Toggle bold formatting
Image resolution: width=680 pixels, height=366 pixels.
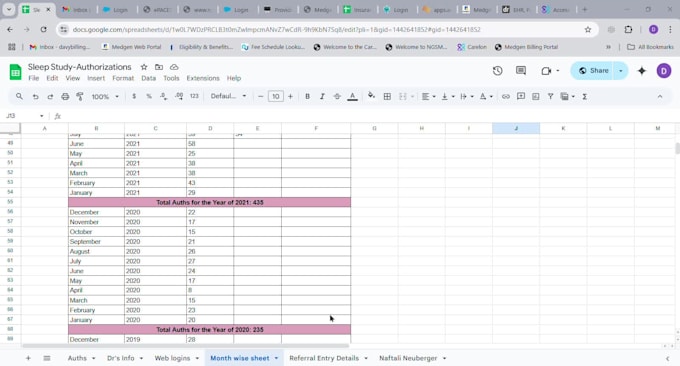pyautogui.click(x=307, y=96)
